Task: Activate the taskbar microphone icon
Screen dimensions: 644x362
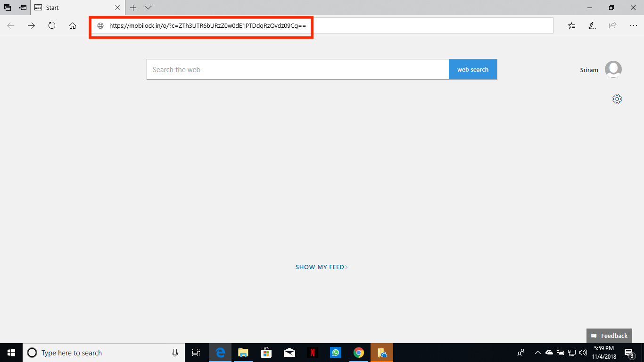Action: 175,353
